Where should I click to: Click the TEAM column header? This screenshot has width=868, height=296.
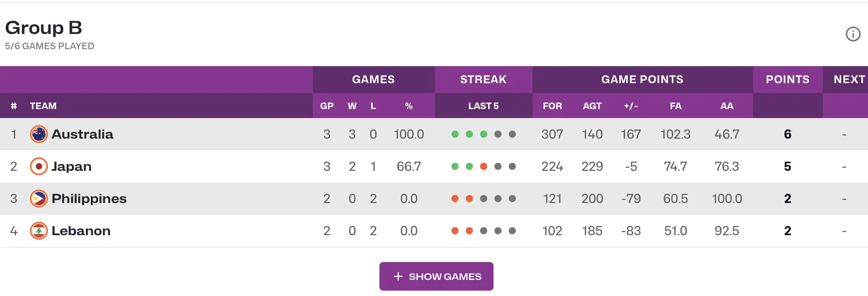point(43,106)
